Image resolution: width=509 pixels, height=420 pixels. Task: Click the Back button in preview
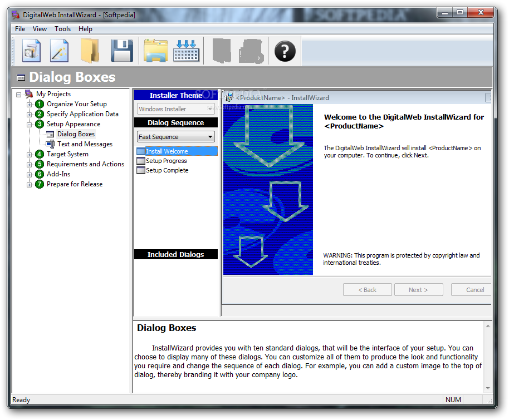(367, 290)
